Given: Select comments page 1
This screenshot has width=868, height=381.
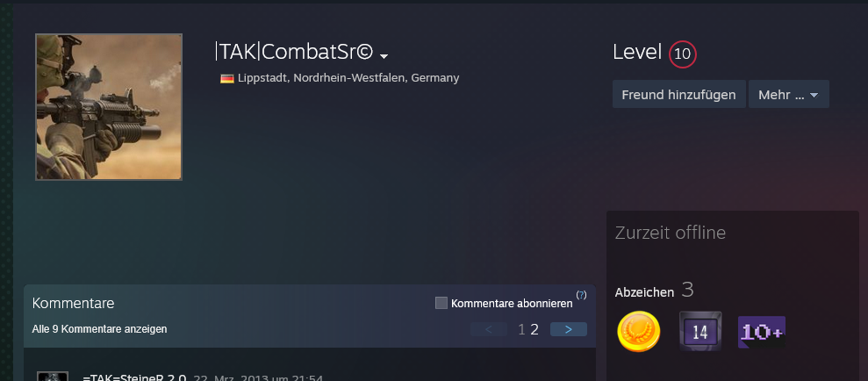Looking at the screenshot, I should pyautogui.click(x=521, y=330).
